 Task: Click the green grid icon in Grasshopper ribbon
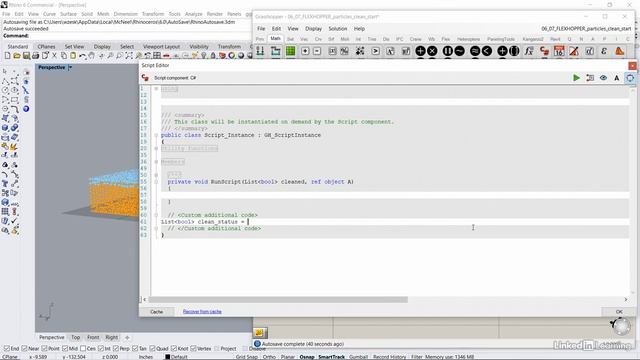(x=290, y=51)
